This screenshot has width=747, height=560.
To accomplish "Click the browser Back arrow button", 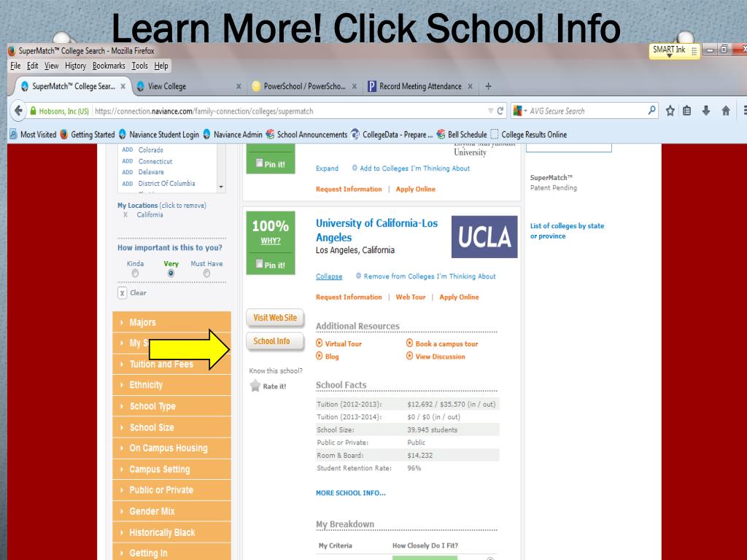I will click(18, 111).
